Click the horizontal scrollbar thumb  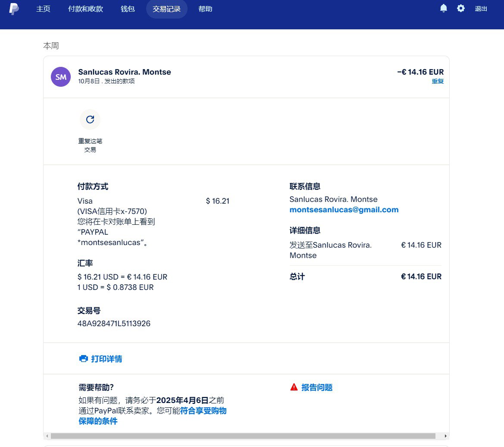point(243,436)
